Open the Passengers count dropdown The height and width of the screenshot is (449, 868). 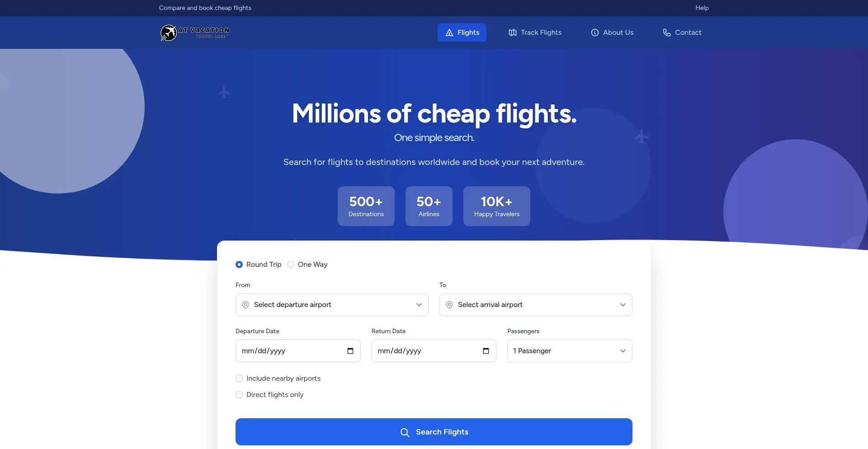(x=570, y=351)
